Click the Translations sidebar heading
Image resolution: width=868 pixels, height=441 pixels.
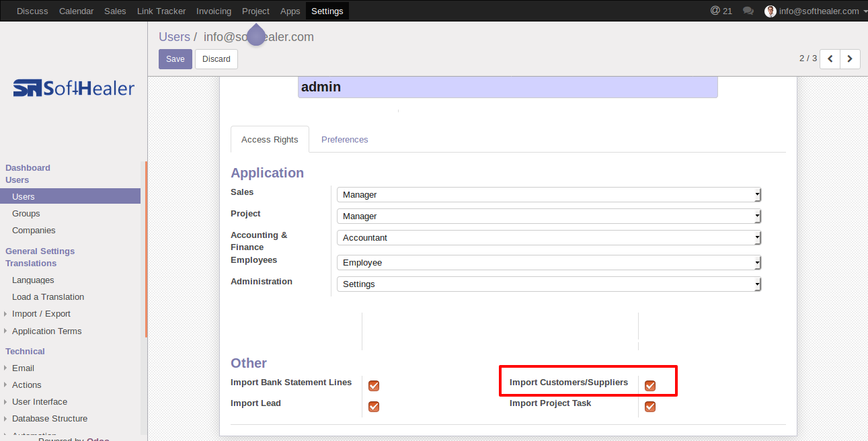coord(31,264)
